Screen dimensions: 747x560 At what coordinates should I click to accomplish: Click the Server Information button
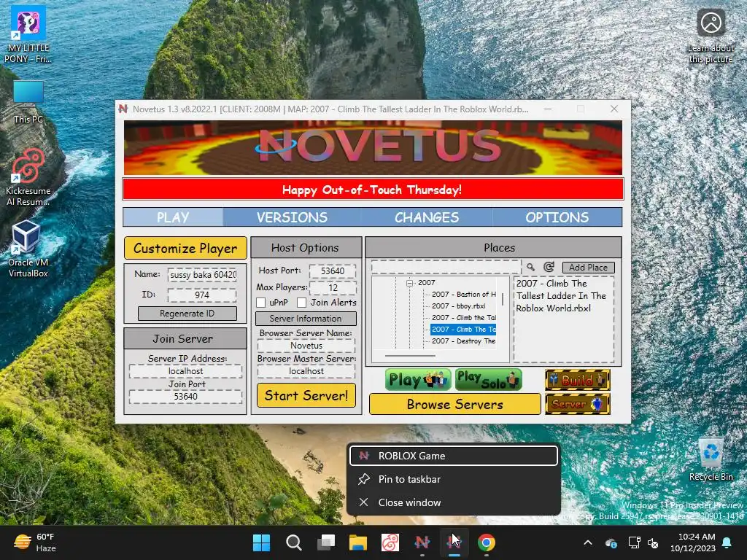[x=306, y=319]
